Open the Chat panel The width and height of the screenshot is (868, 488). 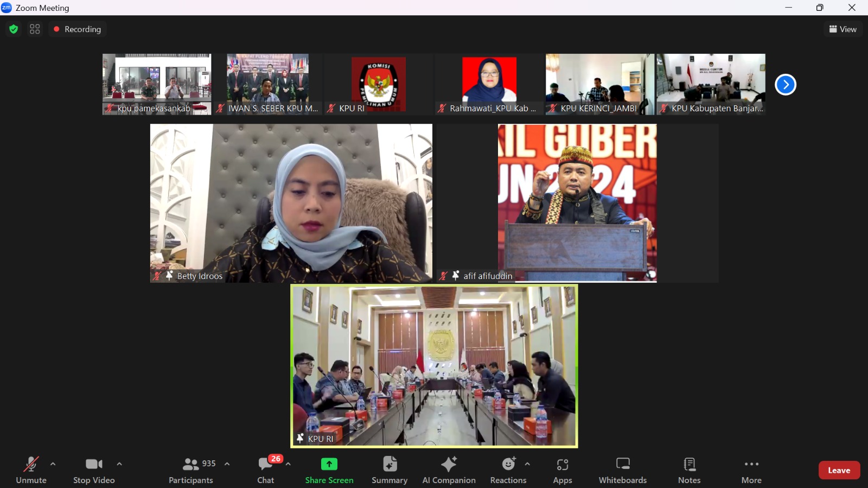point(266,470)
